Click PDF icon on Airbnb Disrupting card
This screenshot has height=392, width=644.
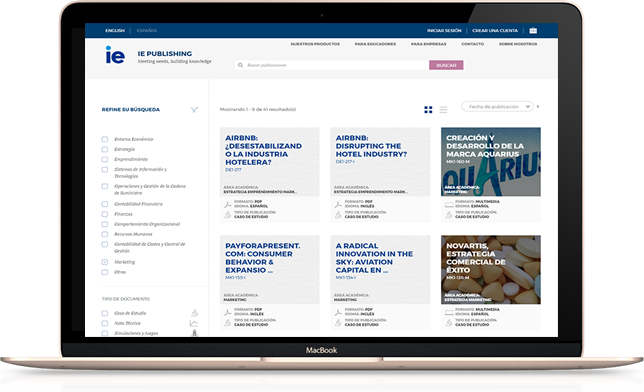[x=338, y=204]
